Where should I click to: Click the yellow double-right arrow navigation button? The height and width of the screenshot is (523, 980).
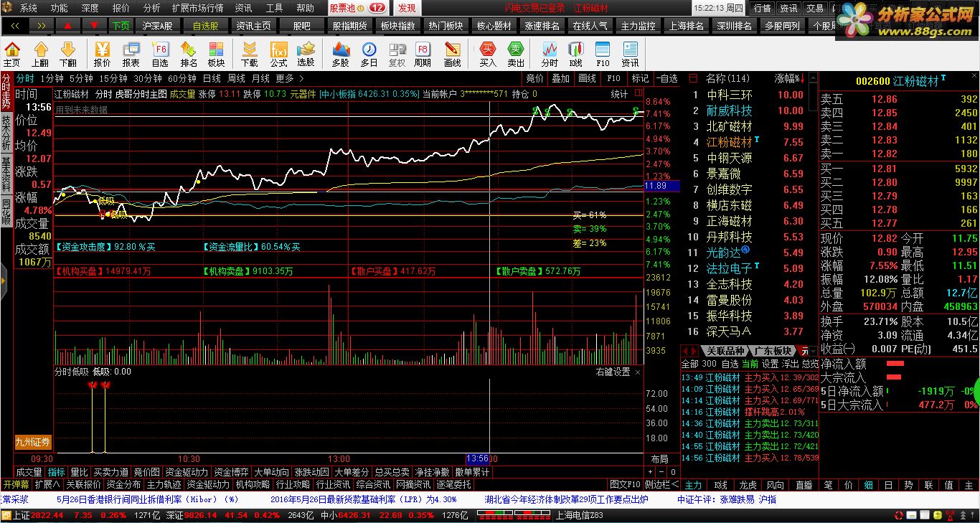tap(42, 25)
